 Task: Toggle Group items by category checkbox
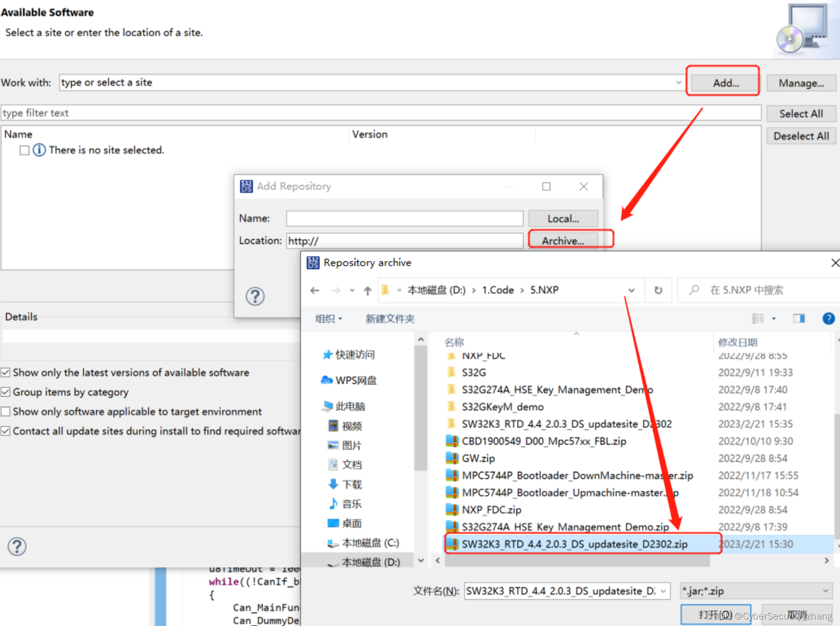(6, 392)
